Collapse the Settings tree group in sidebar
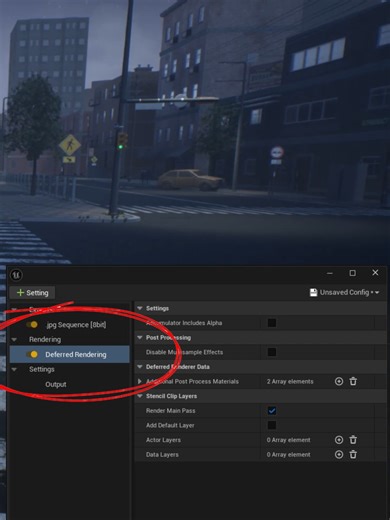390x520 pixels. click(x=14, y=369)
